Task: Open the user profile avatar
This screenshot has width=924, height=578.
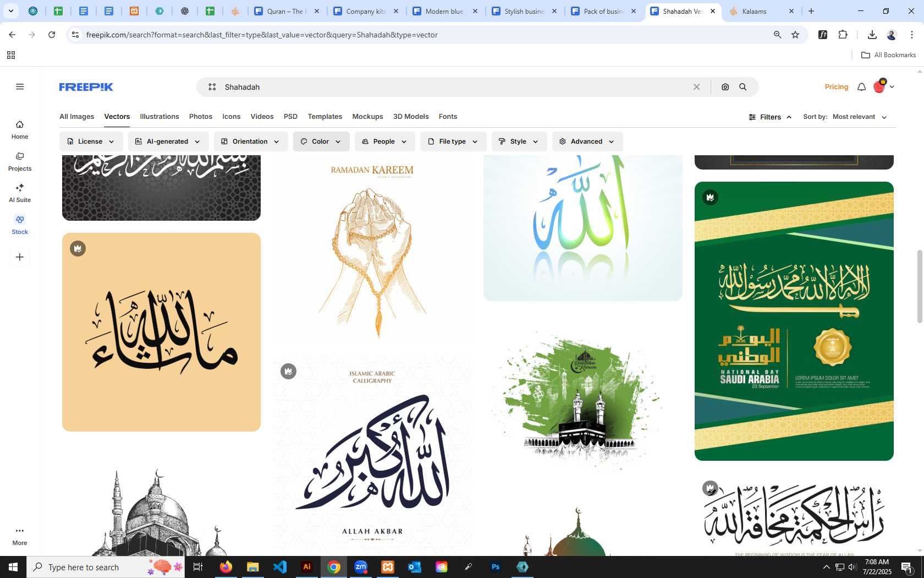Action: click(879, 86)
